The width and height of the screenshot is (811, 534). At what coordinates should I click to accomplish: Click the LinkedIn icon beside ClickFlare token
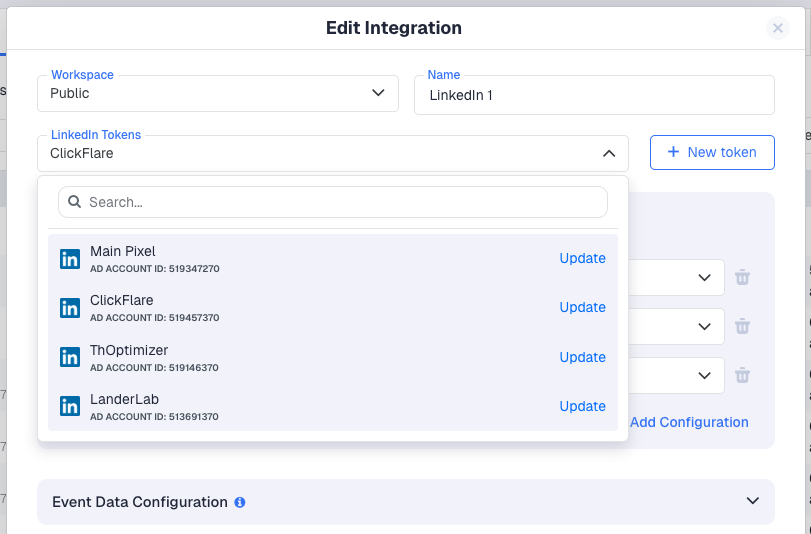pyautogui.click(x=70, y=308)
